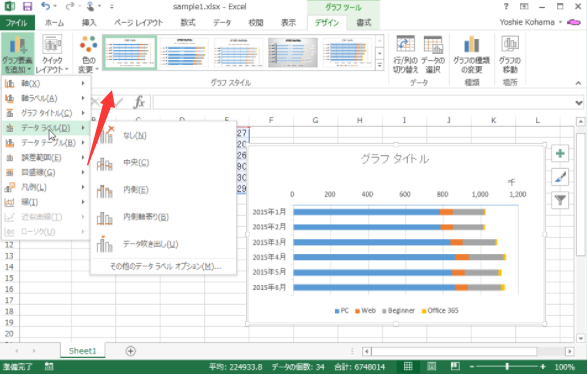Viewport: 587px width, 376px height.
Task: Open Select Data (データの選択) icon
Action: (433, 55)
